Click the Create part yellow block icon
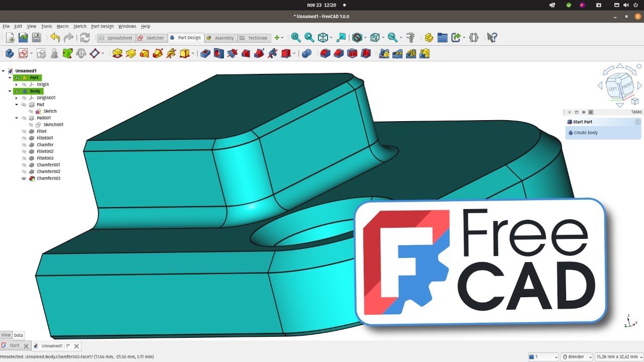The image size is (644, 362). (x=429, y=37)
